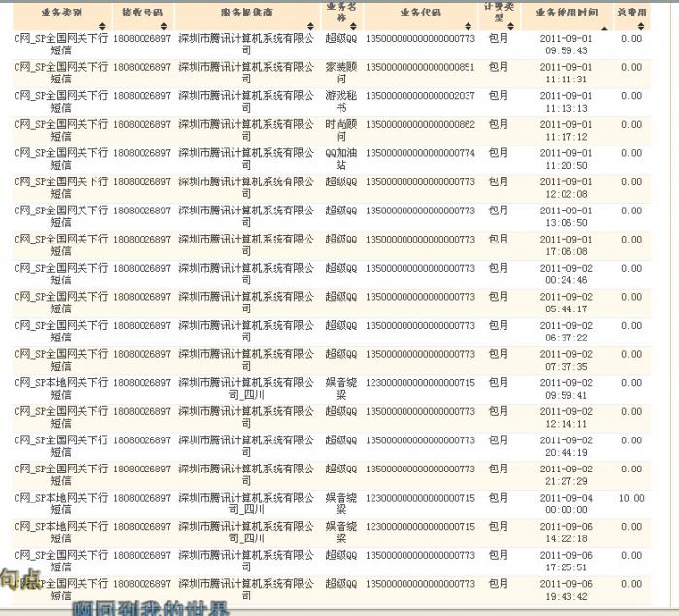Select timestamp 2011-09-06 14:22:18
679x616 pixels.
click(x=566, y=533)
